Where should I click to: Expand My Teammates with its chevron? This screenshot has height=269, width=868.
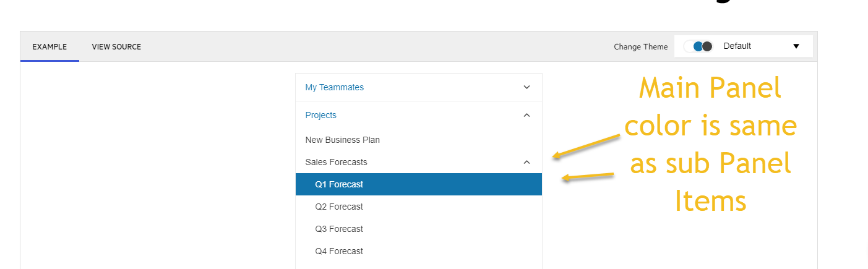coord(526,87)
